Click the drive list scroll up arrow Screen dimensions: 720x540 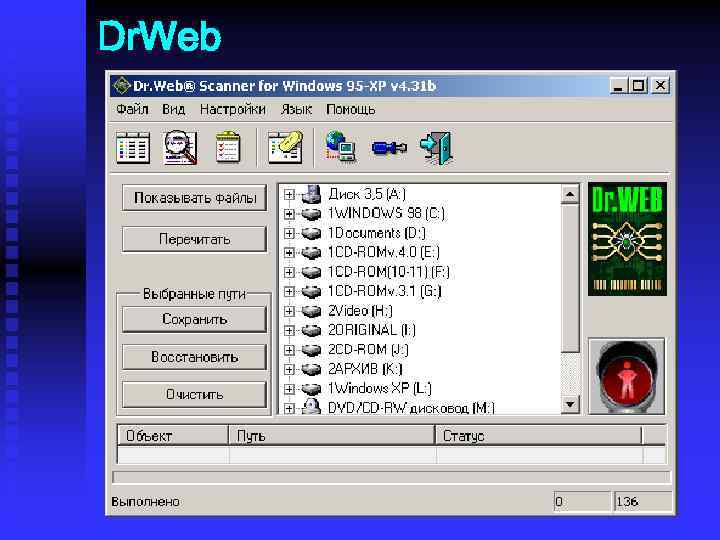coord(570,195)
